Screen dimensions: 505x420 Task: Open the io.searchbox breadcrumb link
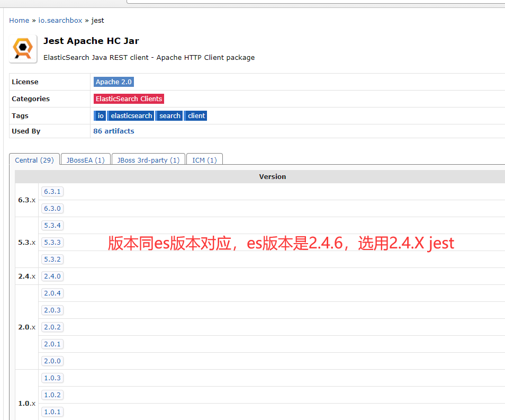coord(60,20)
